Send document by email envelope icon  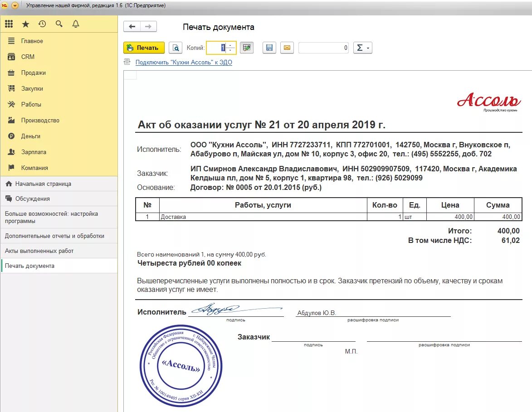pyautogui.click(x=287, y=48)
